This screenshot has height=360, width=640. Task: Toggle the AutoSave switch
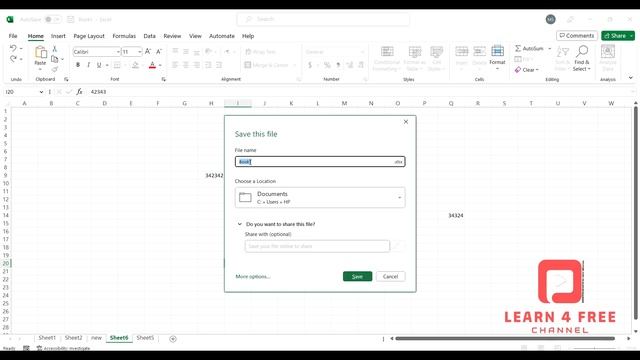point(53,19)
